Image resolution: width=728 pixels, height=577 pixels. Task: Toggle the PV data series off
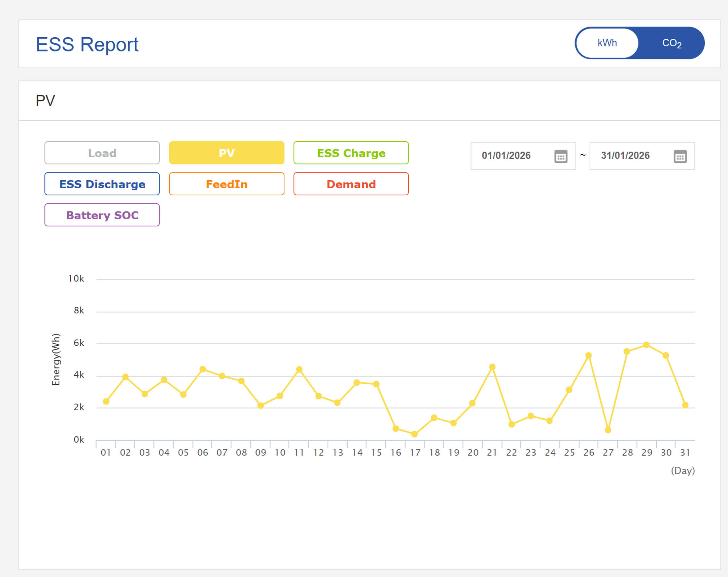(227, 153)
